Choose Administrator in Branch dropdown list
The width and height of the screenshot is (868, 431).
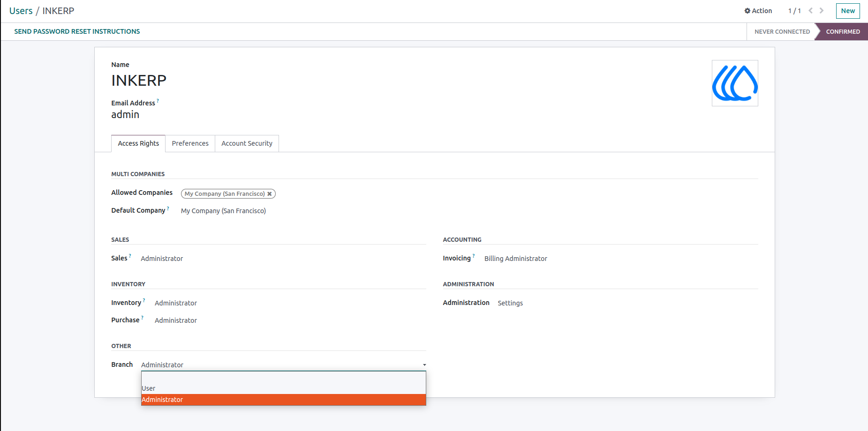point(284,400)
